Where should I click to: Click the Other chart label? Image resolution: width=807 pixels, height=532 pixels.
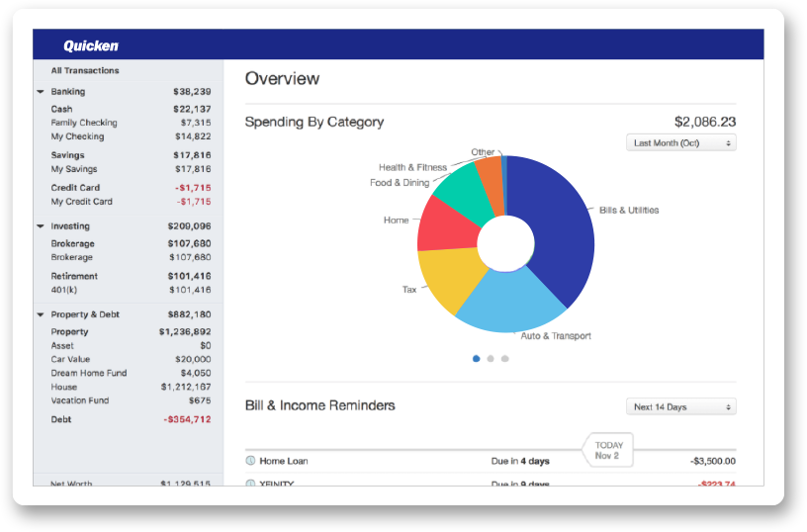point(483,152)
